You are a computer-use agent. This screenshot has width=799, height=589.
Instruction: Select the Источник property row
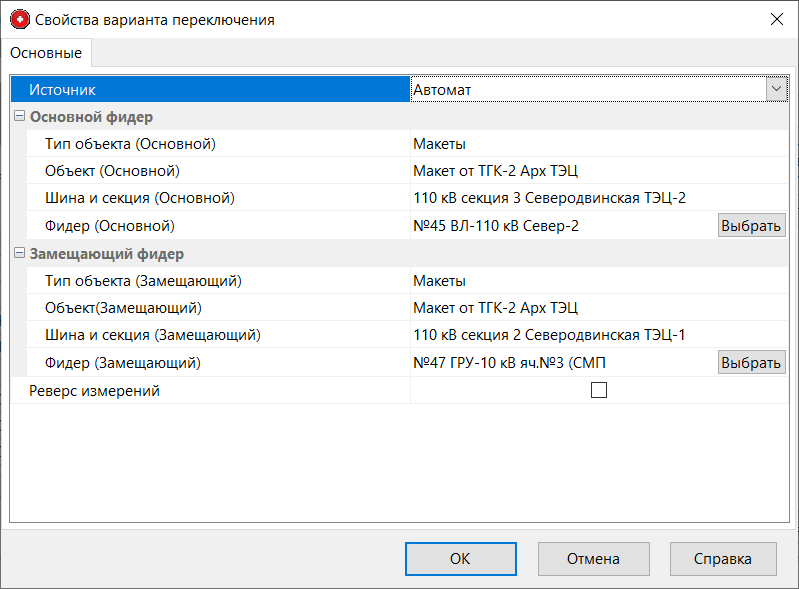(210, 90)
